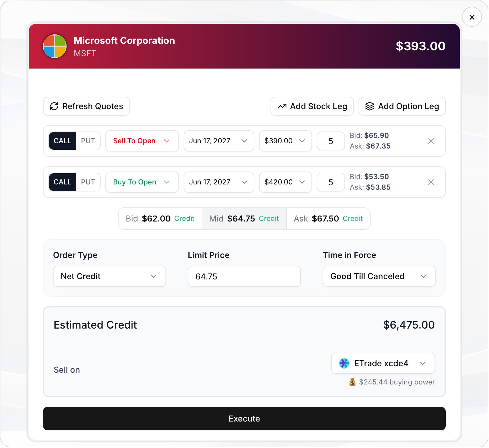Click the ETrade broker icon
The image size is (489, 448).
click(x=344, y=363)
